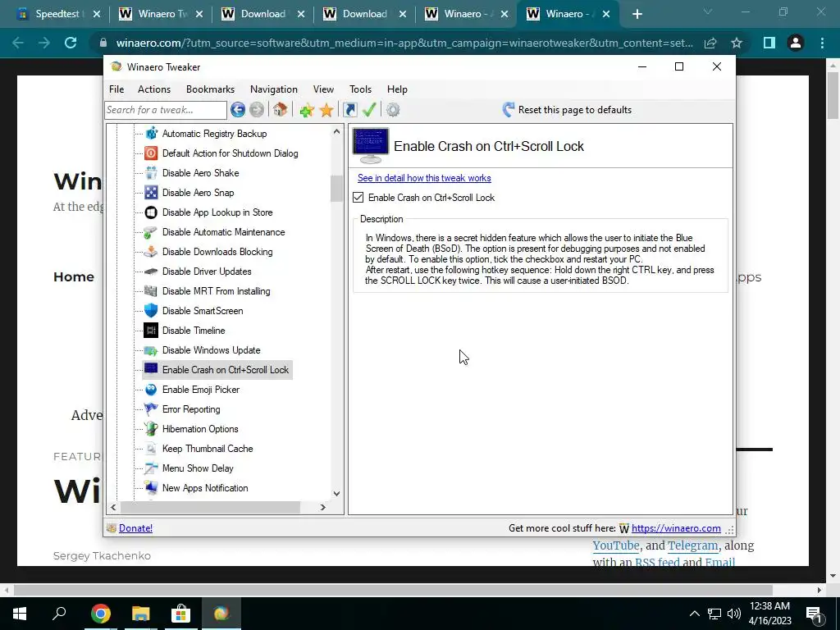The height and width of the screenshot is (630, 840).
Task: Click the create shortcut icon in toolbar
Action: [349, 110]
